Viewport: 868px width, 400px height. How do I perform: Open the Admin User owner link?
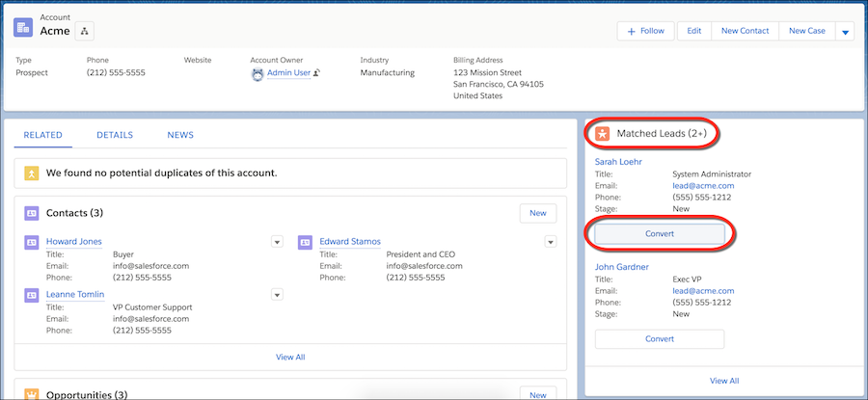point(289,72)
